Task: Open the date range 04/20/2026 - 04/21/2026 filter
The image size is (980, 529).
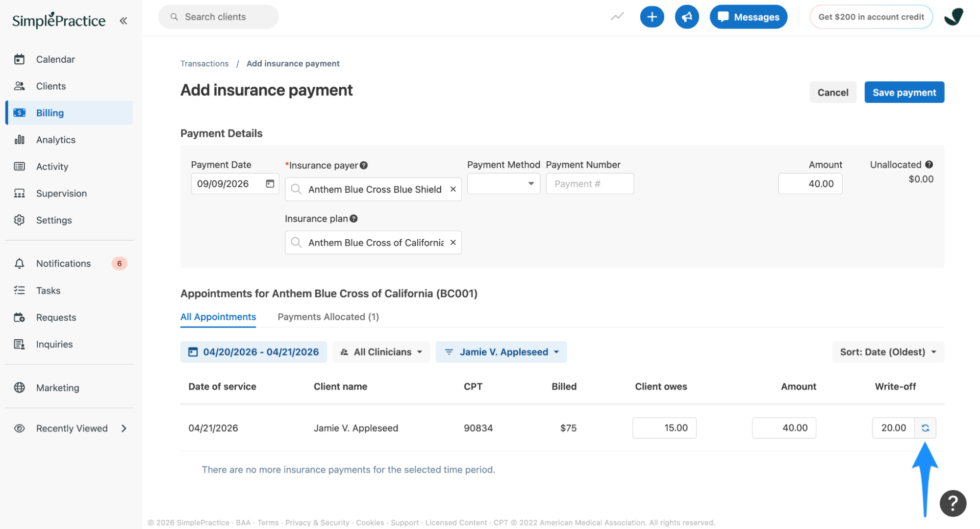Action: (x=253, y=352)
